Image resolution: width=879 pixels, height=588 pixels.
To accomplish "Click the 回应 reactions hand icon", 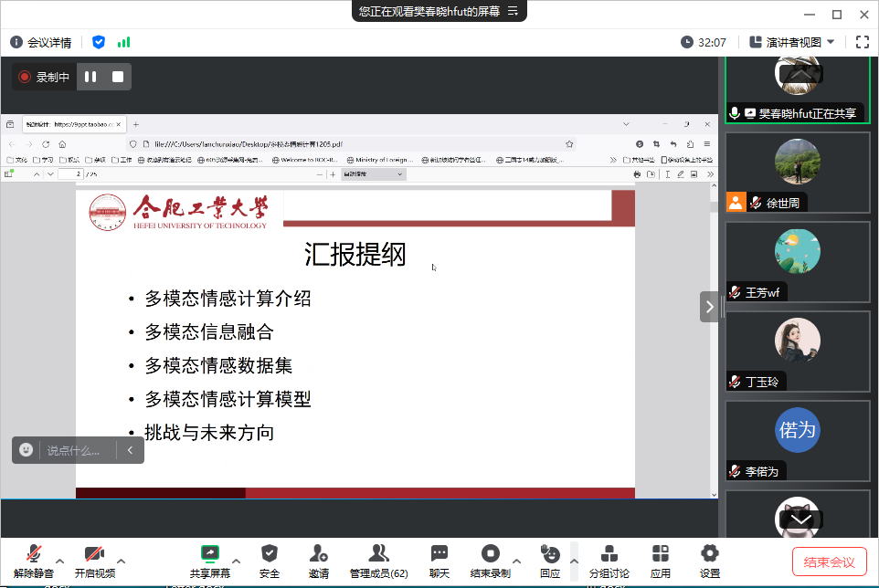I will click(550, 553).
